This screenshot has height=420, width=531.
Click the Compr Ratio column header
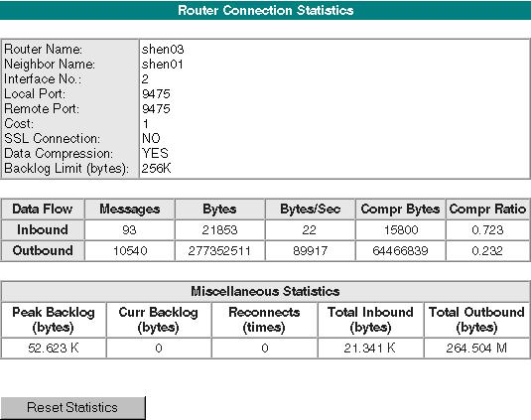click(x=487, y=209)
